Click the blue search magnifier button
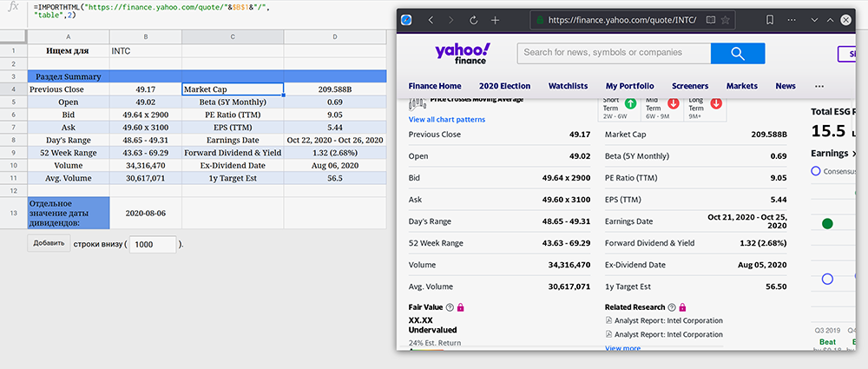The width and height of the screenshot is (868, 369). 737,53
